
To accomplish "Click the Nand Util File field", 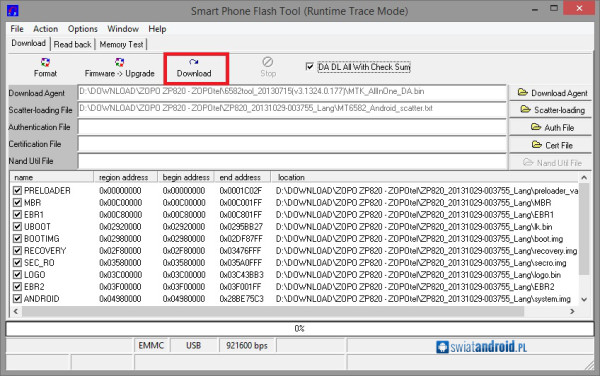I will pyautogui.click(x=292, y=161).
